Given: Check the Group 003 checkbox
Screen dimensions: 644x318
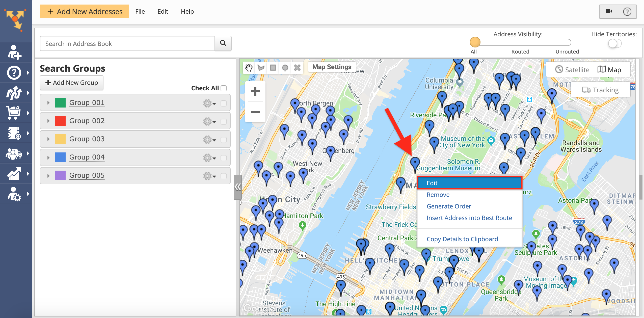Looking at the screenshot, I should (x=224, y=140).
